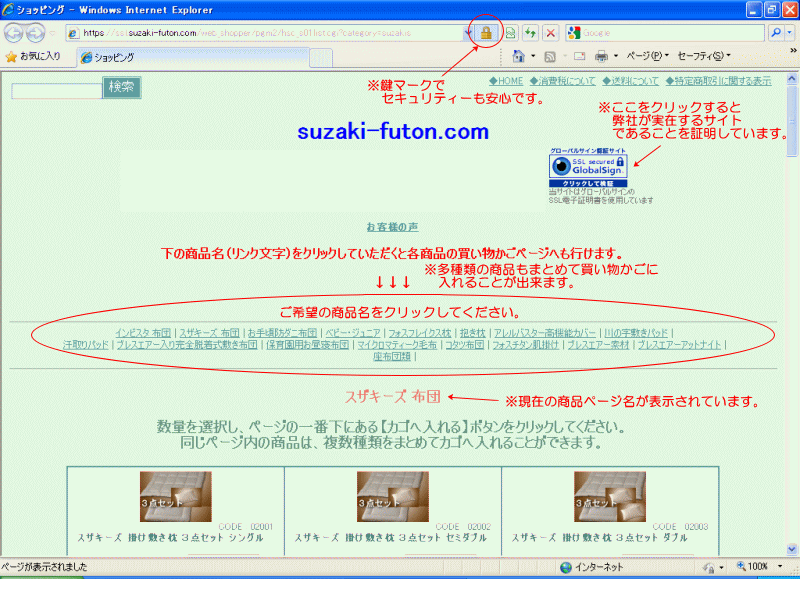This screenshot has width=800, height=600.
Task: Open the HOME link at page top
Action: [506, 81]
